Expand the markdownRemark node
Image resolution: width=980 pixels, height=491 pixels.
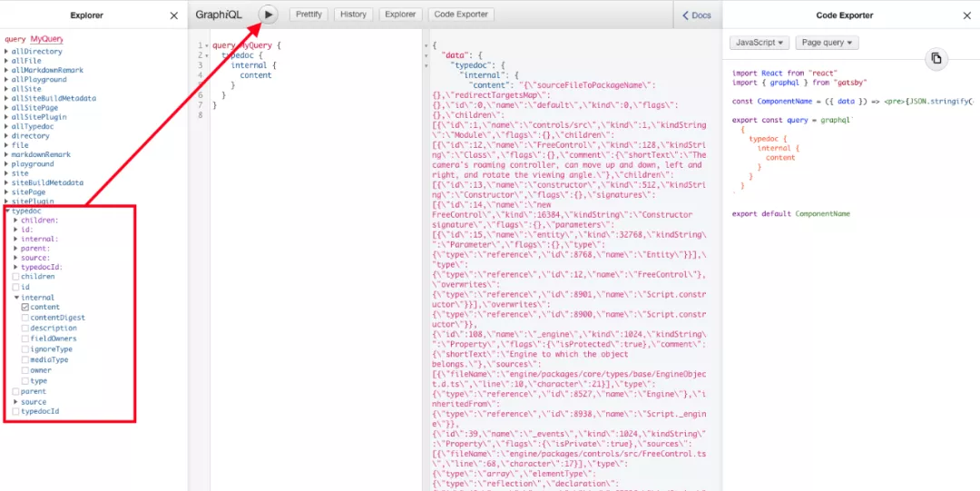point(7,154)
